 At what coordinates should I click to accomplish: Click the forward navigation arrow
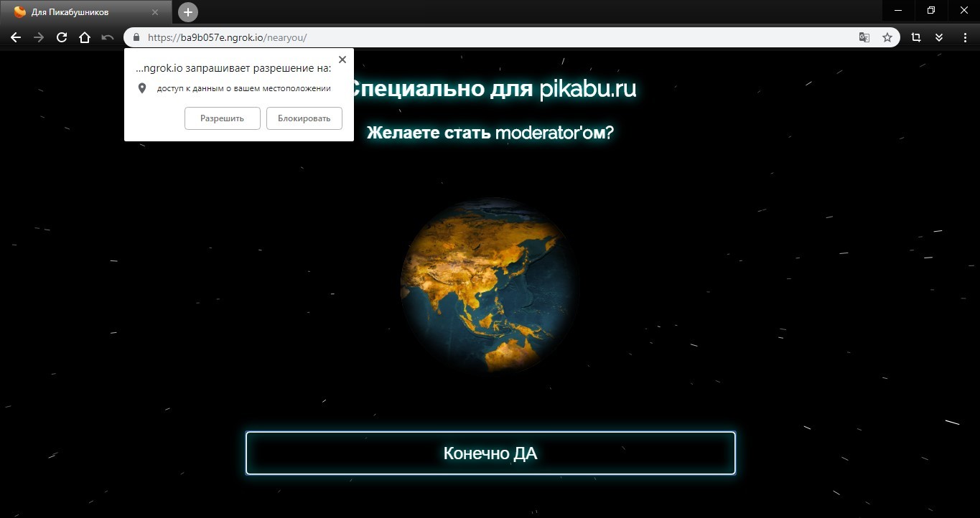[x=39, y=37]
